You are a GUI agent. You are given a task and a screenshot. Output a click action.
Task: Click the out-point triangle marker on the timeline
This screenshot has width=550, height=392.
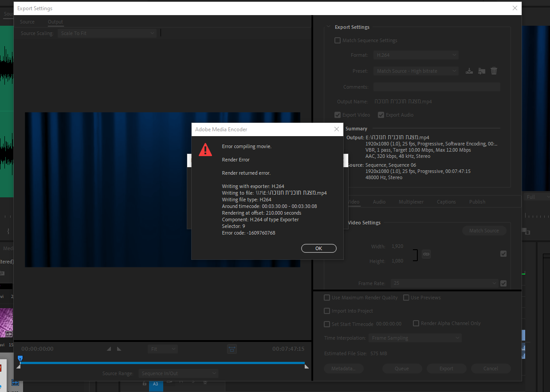coord(306,366)
